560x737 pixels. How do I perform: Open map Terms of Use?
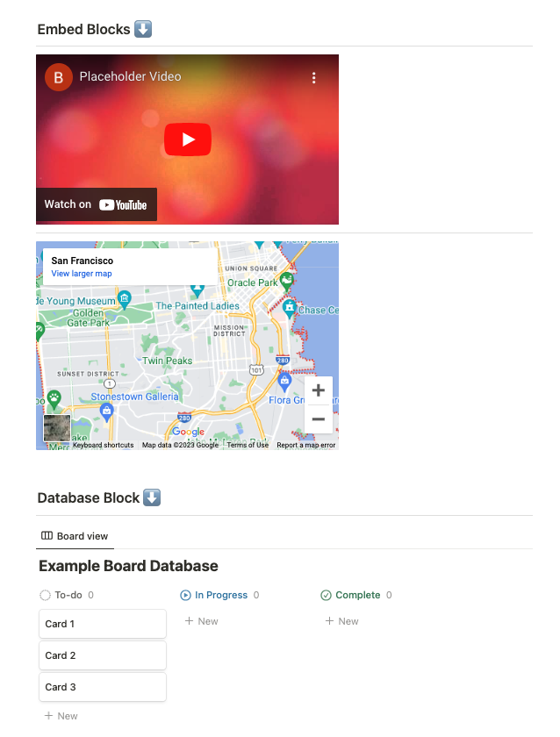click(248, 445)
